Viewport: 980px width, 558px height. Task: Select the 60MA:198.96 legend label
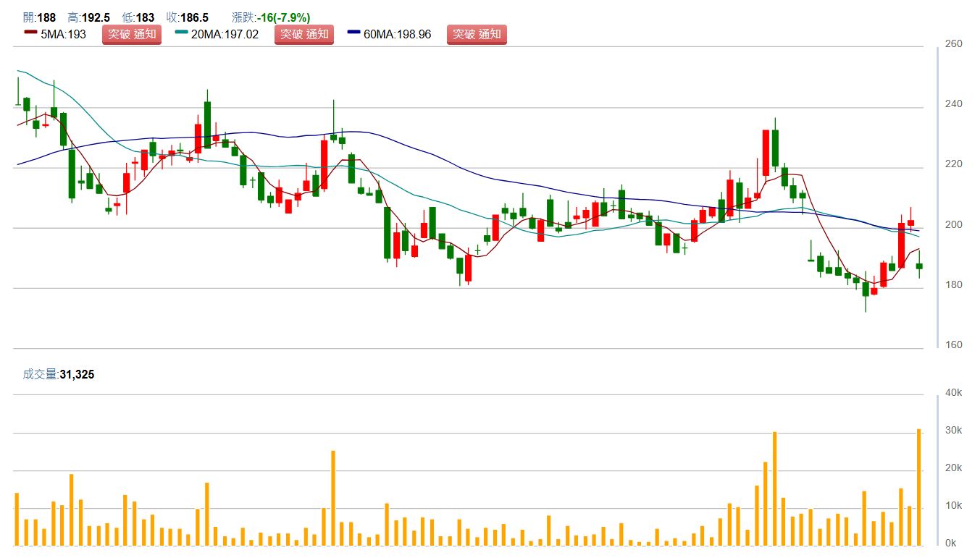click(397, 34)
